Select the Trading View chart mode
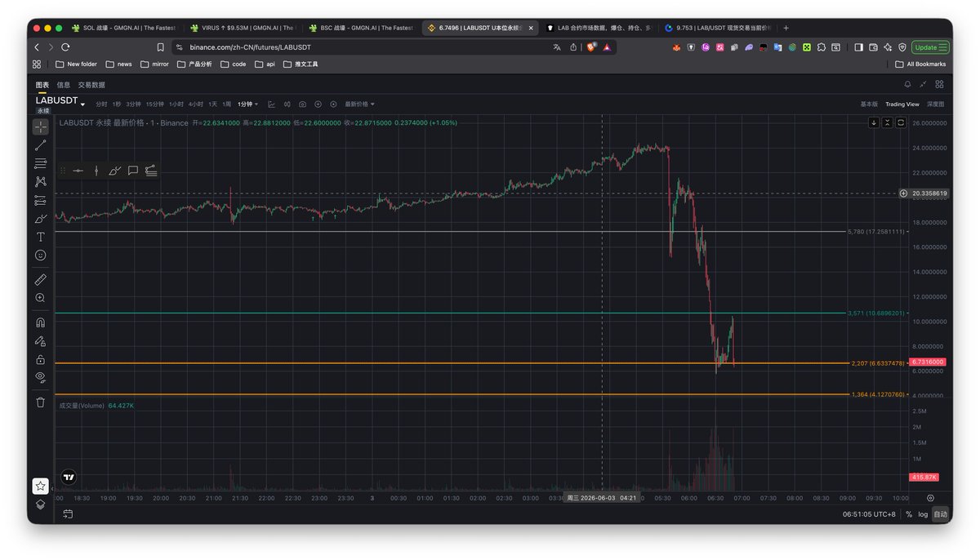Screen dimensions: 980x560 tap(902, 104)
